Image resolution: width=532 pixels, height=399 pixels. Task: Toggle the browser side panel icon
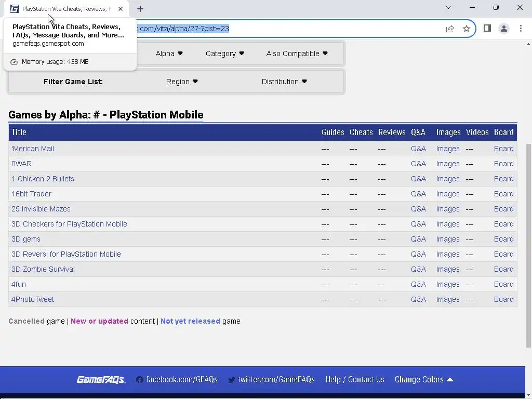click(487, 28)
